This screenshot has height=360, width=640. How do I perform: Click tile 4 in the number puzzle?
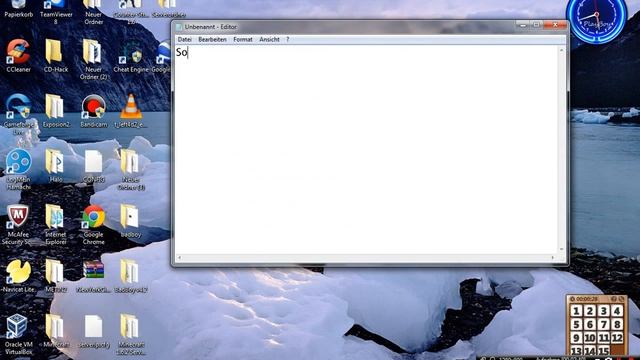(x=617, y=311)
